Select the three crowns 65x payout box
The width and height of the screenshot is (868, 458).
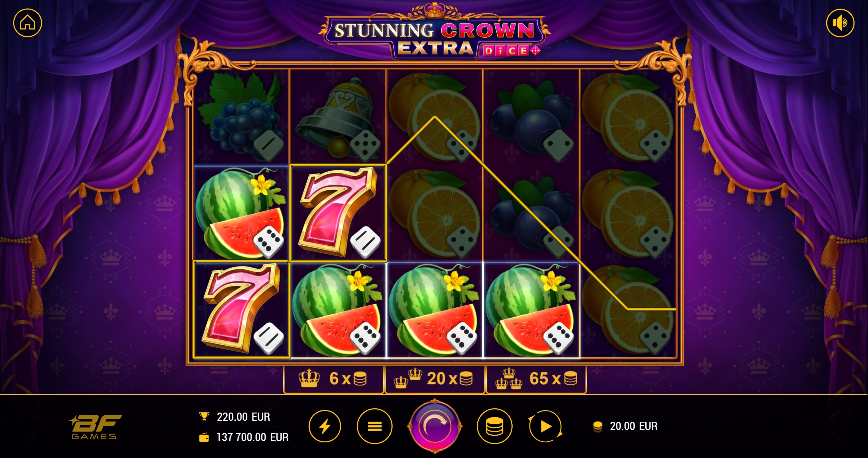(x=536, y=379)
